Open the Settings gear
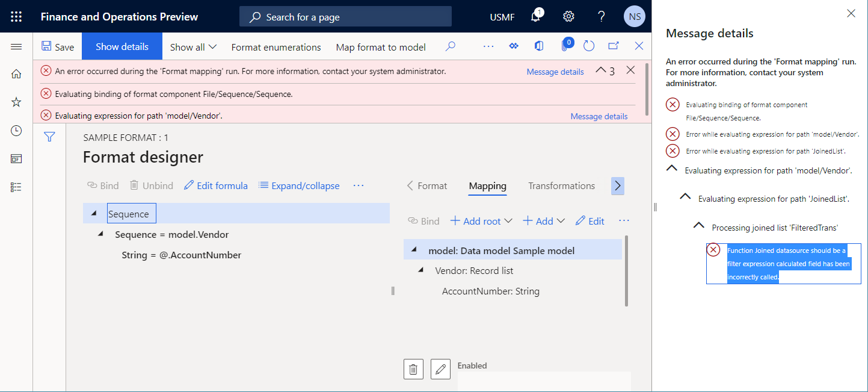Image resolution: width=868 pixels, height=392 pixels. point(568,16)
